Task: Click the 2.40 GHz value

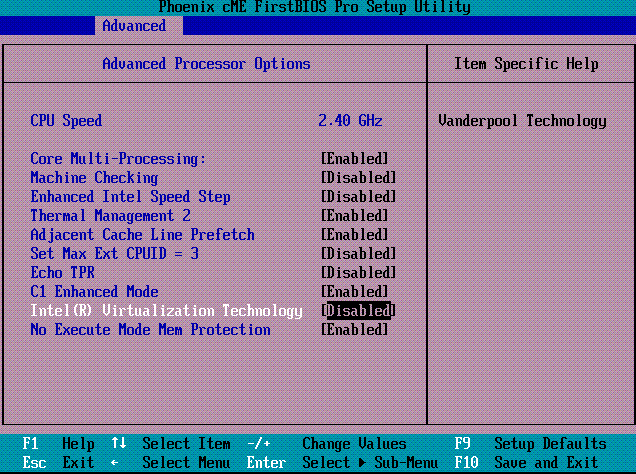Action: 350,121
